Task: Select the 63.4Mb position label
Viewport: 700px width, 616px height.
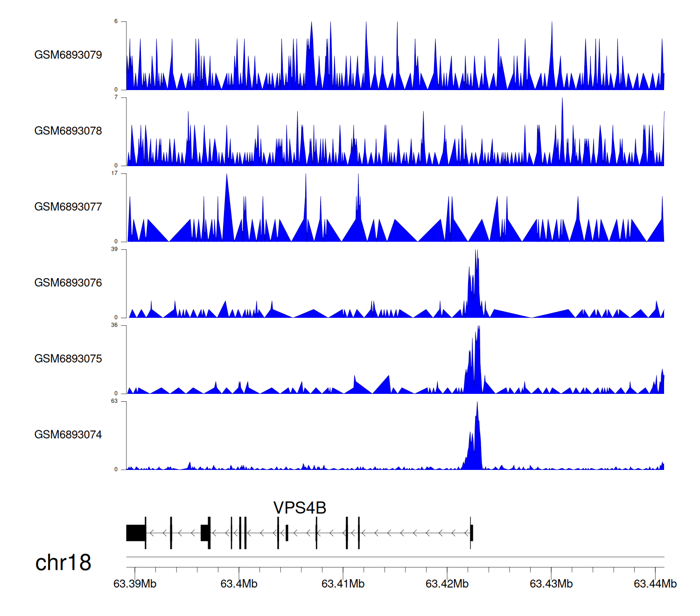Action: [x=239, y=584]
